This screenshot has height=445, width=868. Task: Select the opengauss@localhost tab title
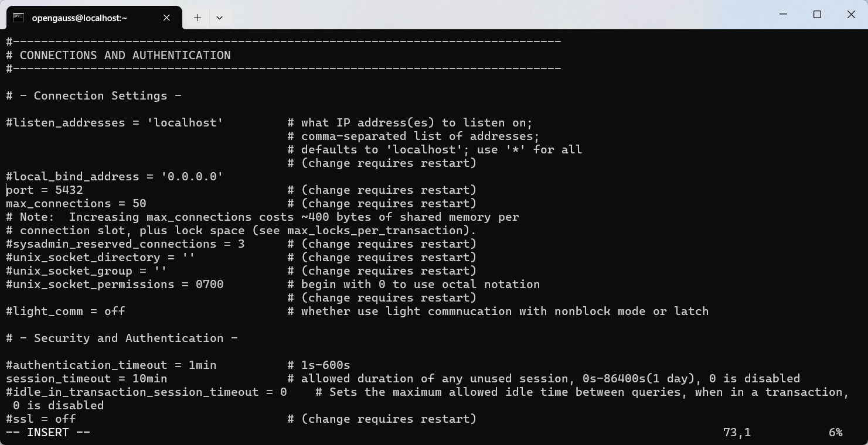tap(79, 18)
